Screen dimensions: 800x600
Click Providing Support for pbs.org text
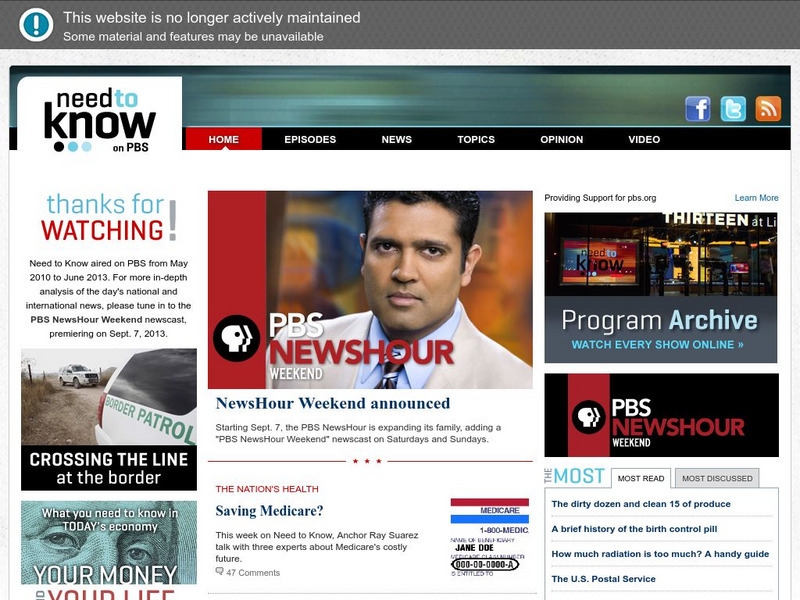pyautogui.click(x=600, y=198)
